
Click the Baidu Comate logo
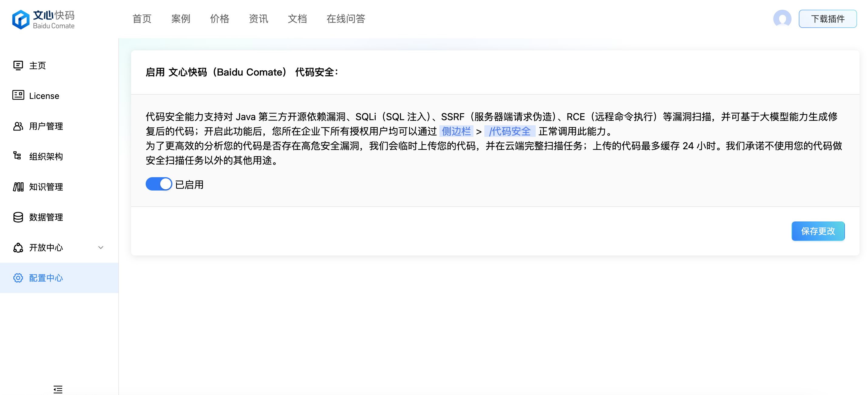(x=43, y=19)
